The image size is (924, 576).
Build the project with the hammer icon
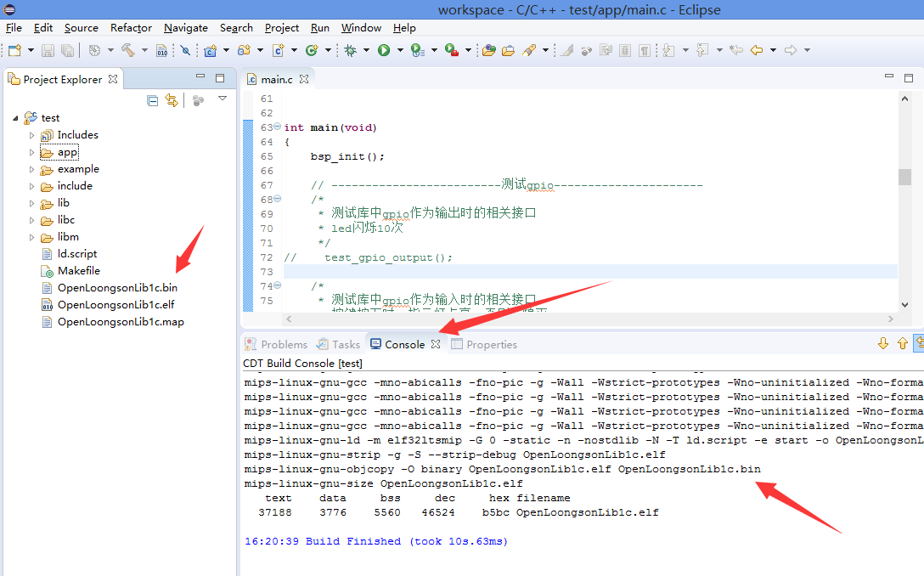(128, 50)
